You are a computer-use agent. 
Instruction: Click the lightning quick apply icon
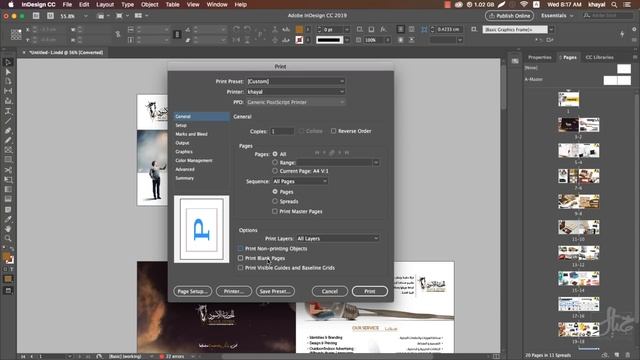[622, 35]
